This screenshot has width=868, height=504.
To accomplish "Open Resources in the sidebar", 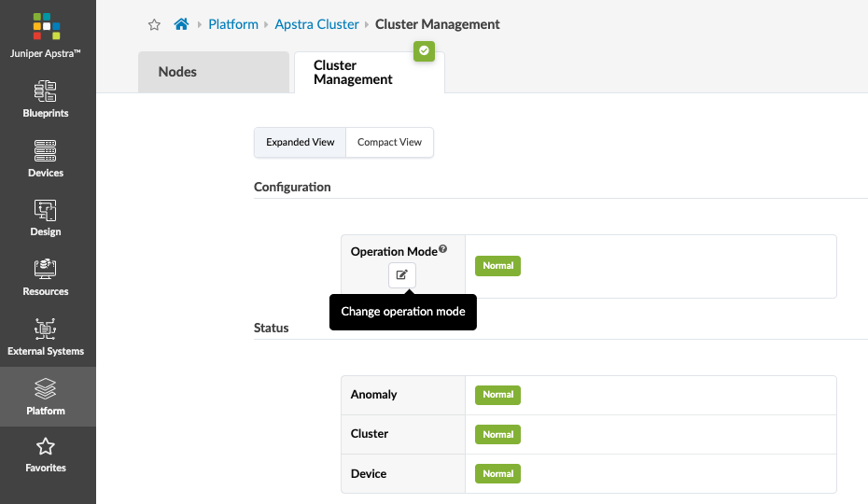I will coord(46,278).
